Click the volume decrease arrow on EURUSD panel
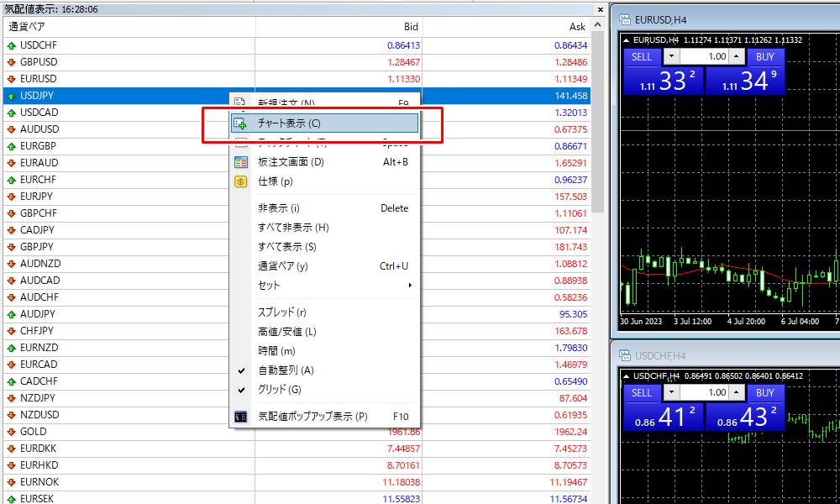The height and width of the screenshot is (504, 840). pyautogui.click(x=670, y=56)
